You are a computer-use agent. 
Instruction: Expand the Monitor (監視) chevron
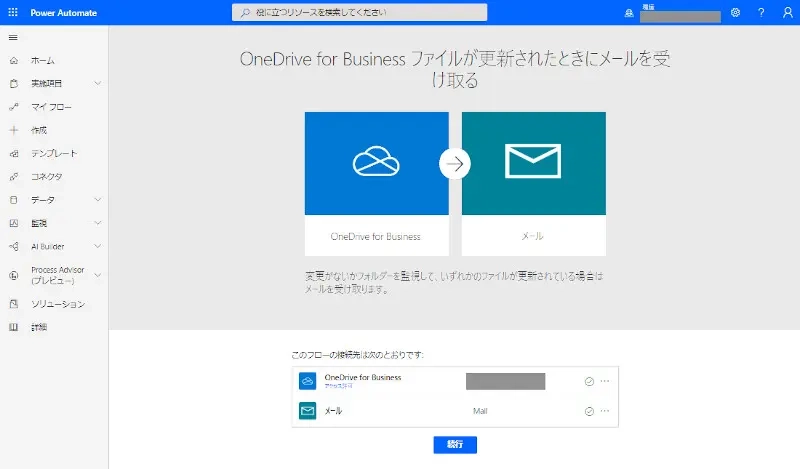97,223
